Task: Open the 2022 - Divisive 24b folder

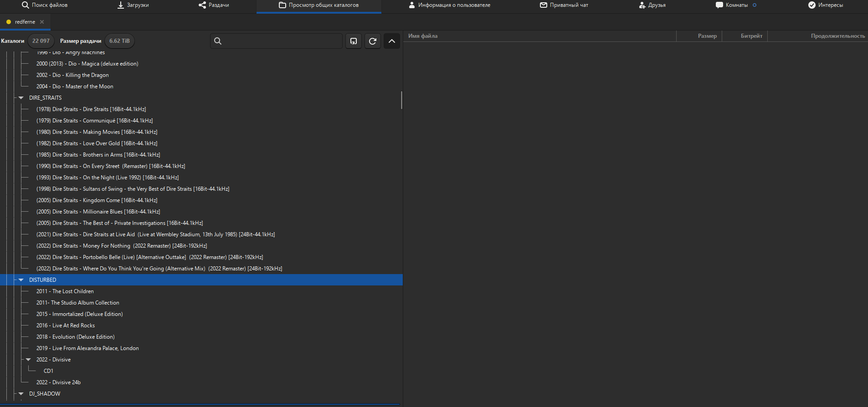Action: point(58,382)
